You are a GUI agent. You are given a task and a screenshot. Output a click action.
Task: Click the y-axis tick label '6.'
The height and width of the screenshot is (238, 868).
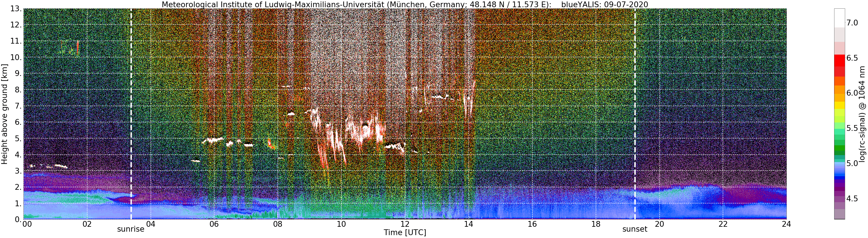coord(18,122)
